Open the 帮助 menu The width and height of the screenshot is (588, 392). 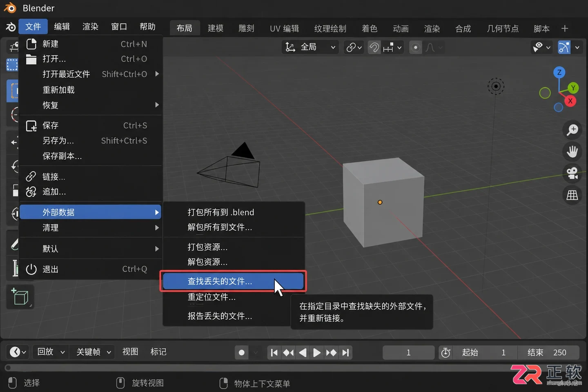[x=147, y=27]
